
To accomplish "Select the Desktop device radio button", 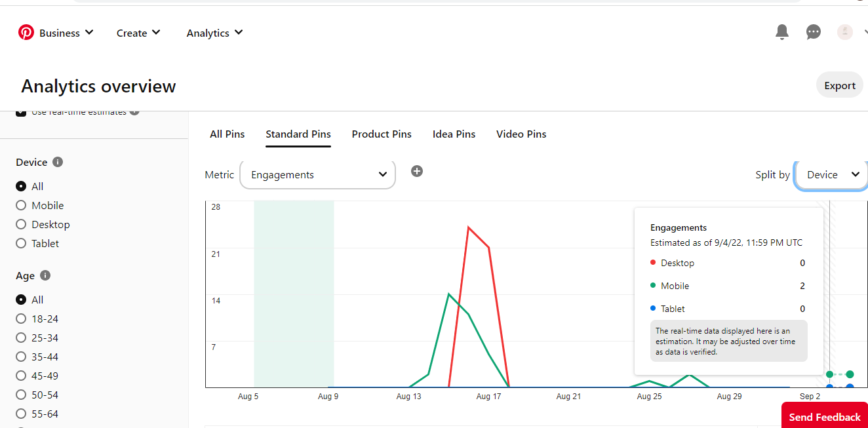I will pyautogui.click(x=21, y=224).
